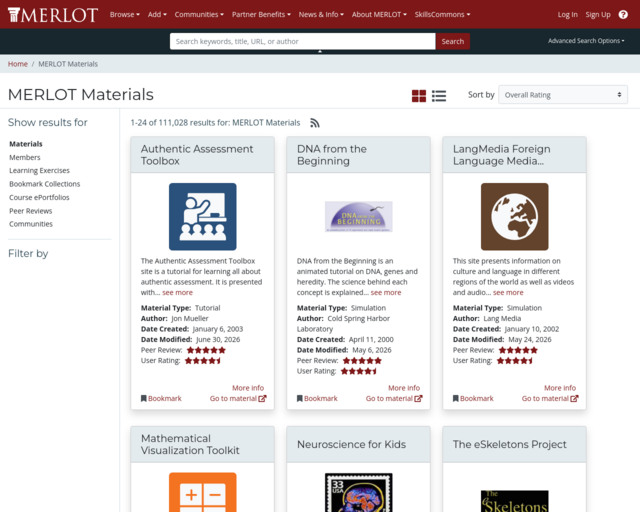Click the DNA from the Beginning thumbnail

pyautogui.click(x=358, y=216)
